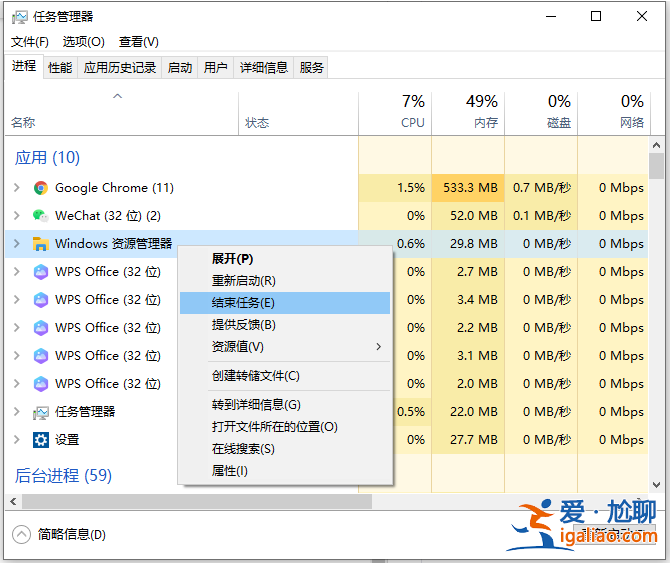Sort by the 名称 column header

tap(121, 114)
